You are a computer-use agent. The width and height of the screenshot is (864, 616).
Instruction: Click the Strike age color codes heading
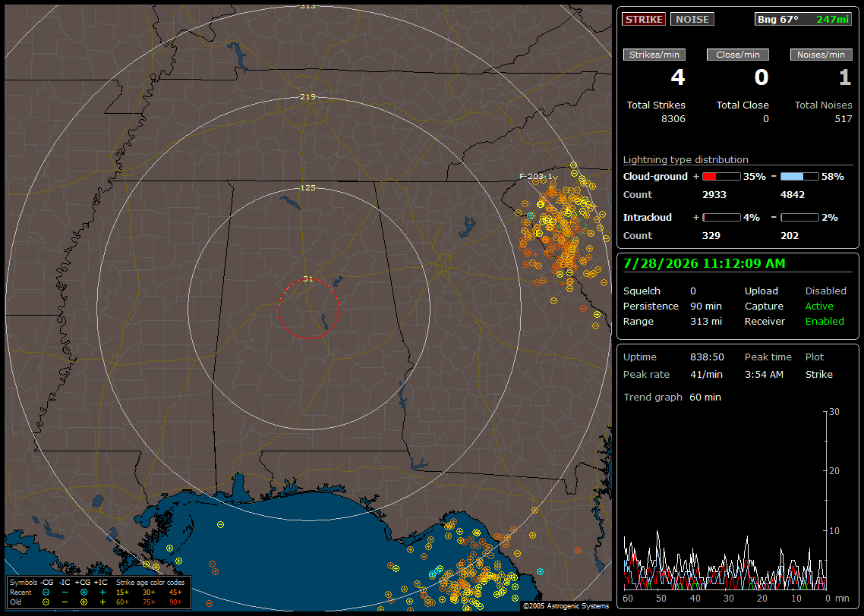click(x=149, y=583)
